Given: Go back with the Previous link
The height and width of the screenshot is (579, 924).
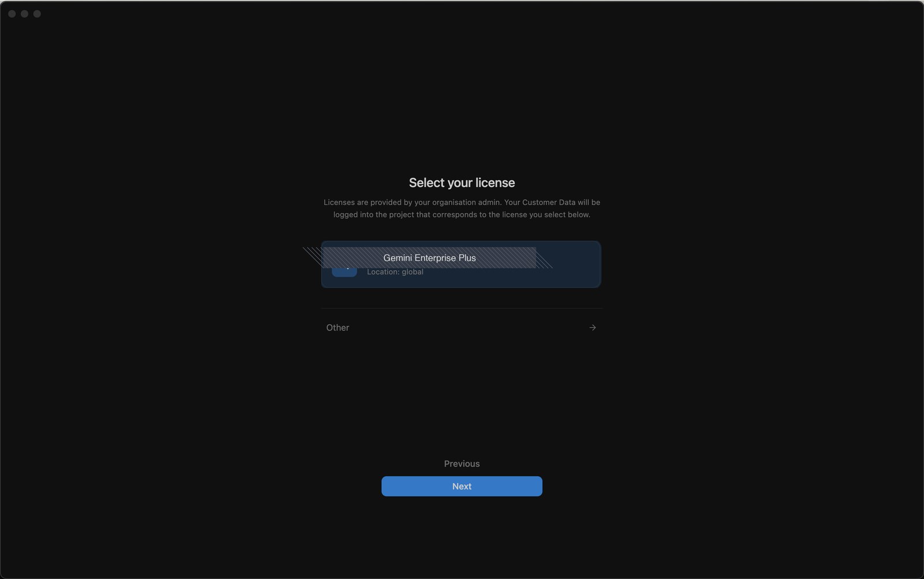Looking at the screenshot, I should (461, 463).
